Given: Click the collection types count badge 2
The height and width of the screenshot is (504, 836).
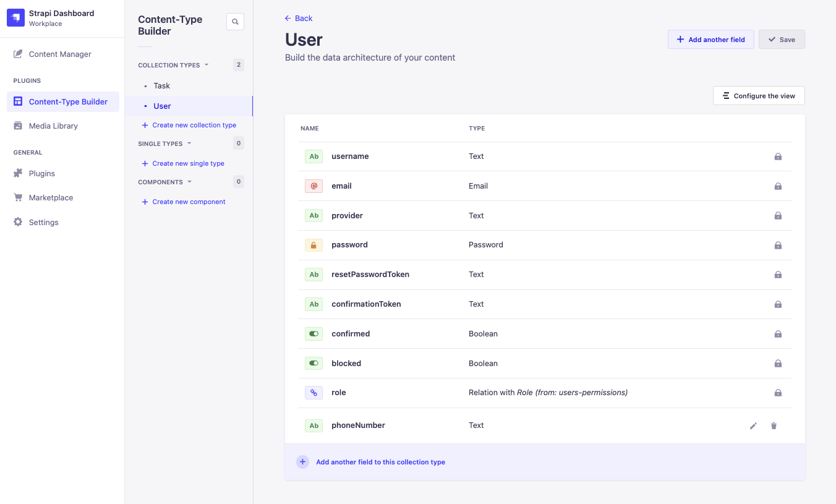Looking at the screenshot, I should 239,65.
